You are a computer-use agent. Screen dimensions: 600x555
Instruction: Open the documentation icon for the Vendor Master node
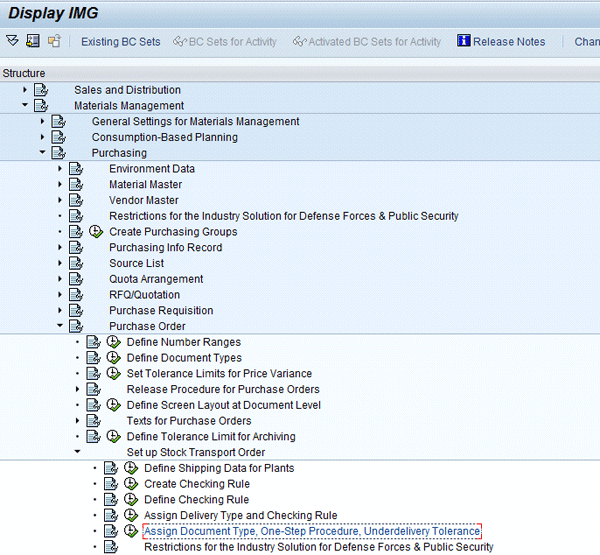click(76, 200)
